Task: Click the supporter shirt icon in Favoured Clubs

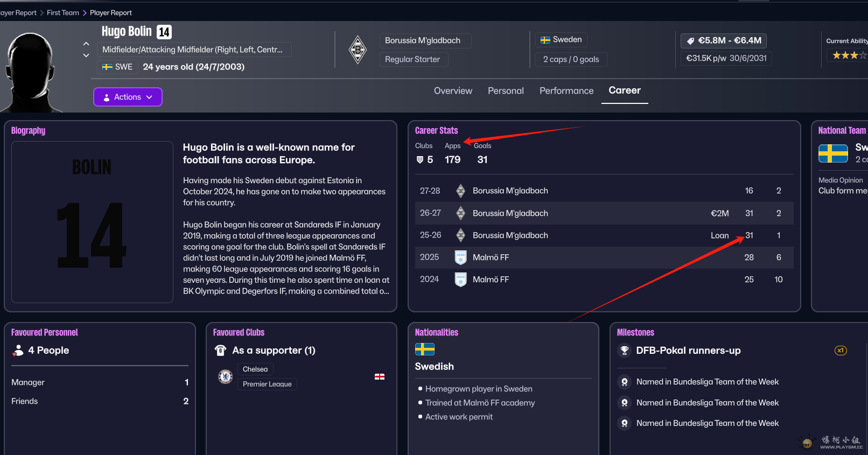Action: coord(220,351)
